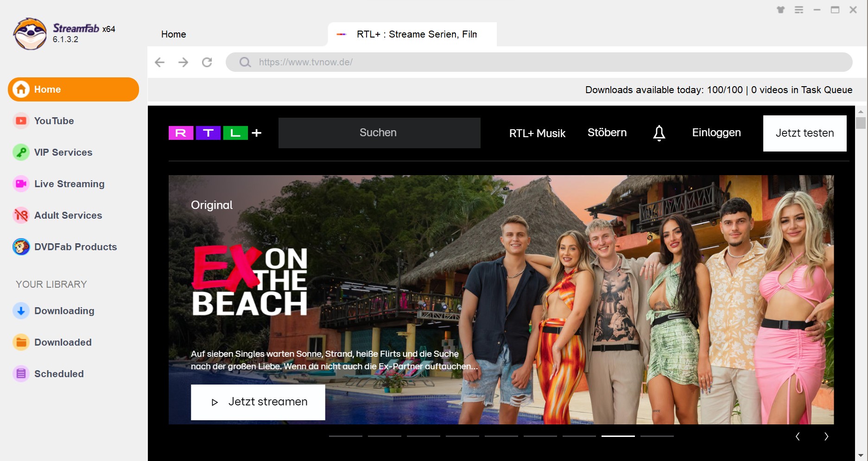The width and height of the screenshot is (868, 461).
Task: Click the RTL+ logo
Action: [215, 133]
